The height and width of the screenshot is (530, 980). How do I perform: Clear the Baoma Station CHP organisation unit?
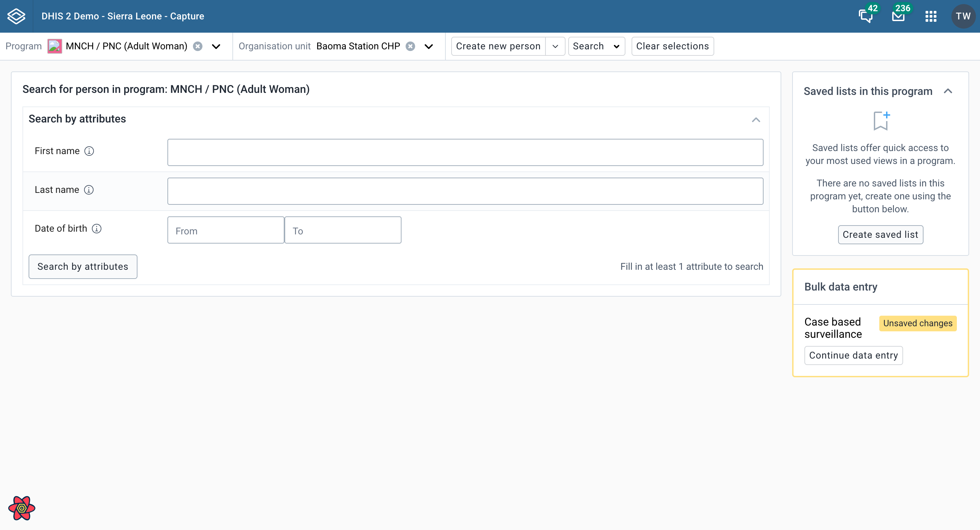pos(410,46)
